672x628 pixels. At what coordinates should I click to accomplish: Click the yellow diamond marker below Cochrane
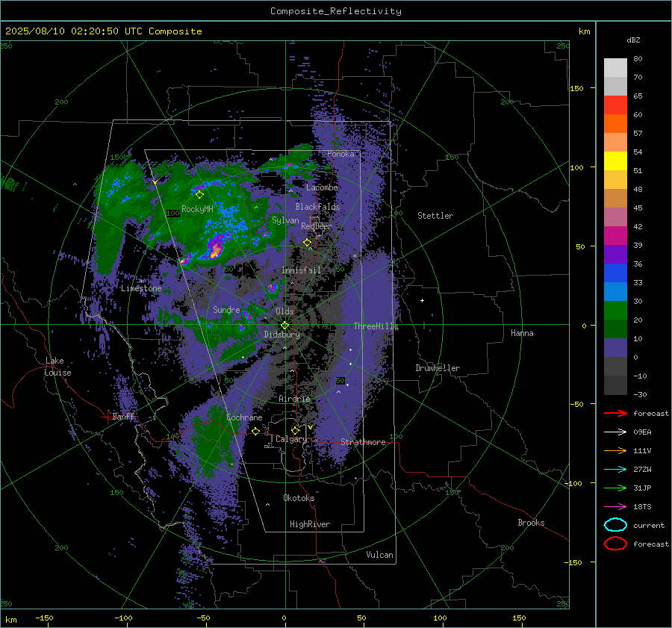click(255, 431)
